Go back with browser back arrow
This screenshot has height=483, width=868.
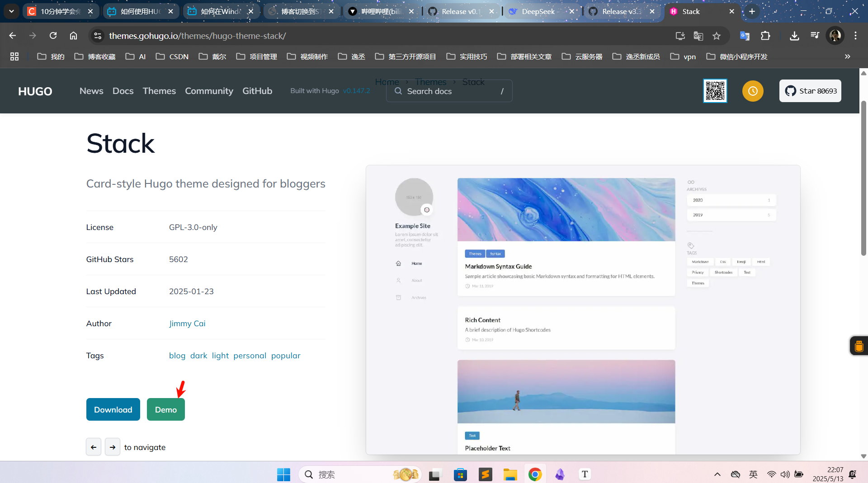click(12, 36)
